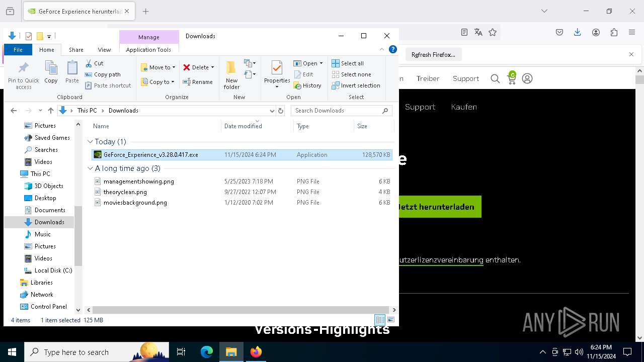Click the horizontal scrollbar in file list
The height and width of the screenshot is (362, 644).
tap(240, 310)
